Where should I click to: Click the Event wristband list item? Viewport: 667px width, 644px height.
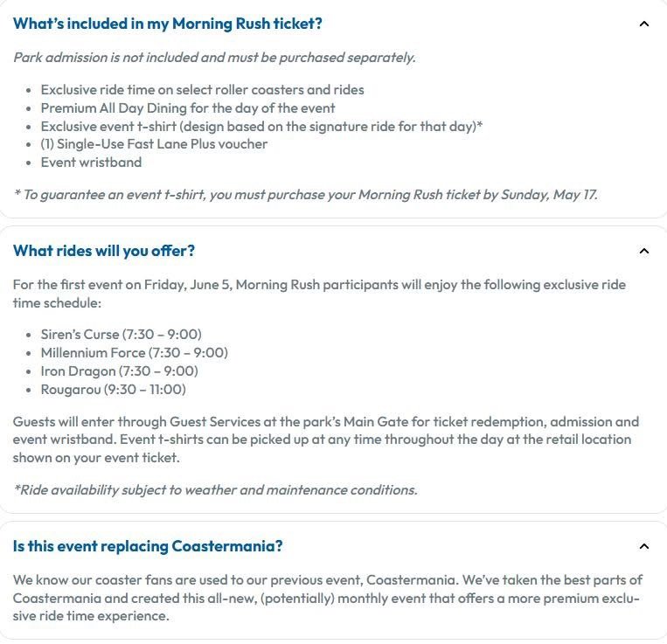[91, 163]
